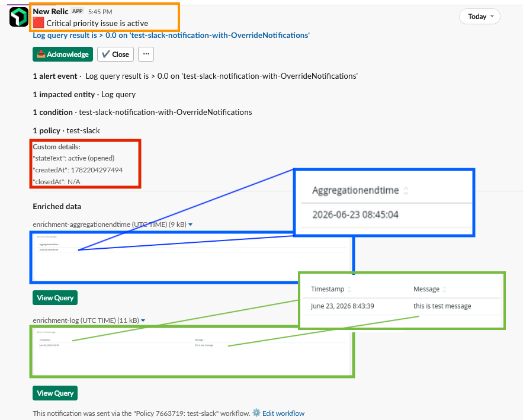Viewport: 523px width, 420px height.
Task: Open the more actions ellipsis button
Action: pos(146,54)
